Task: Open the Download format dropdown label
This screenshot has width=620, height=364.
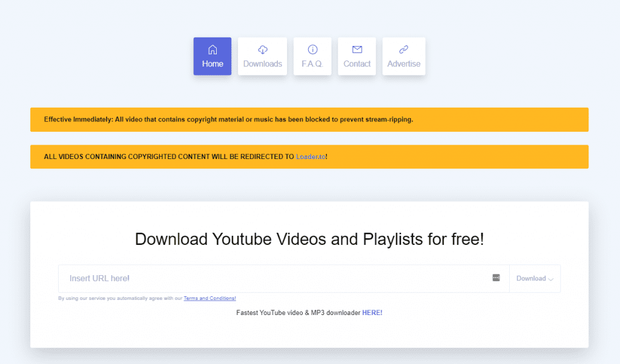Action: 531,279
